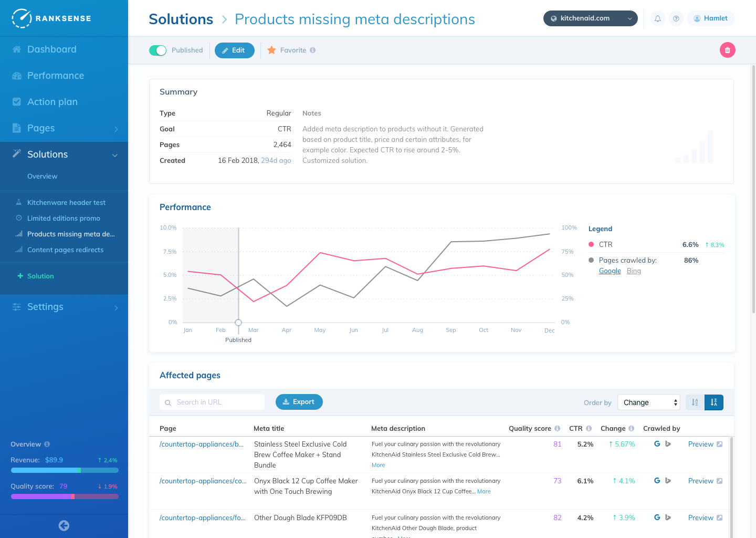Viewport: 756px width, 538px height.
Task: Click Quality score column info icon
Action: [558, 428]
